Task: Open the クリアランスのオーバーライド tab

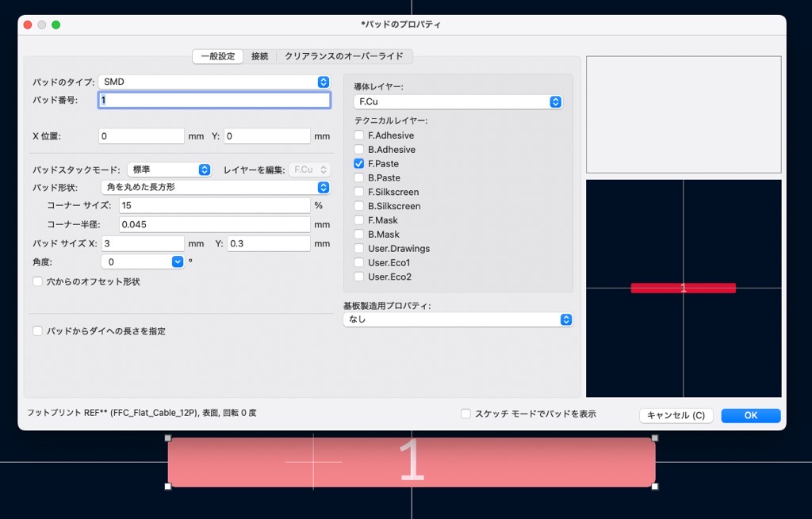Action: 344,56
